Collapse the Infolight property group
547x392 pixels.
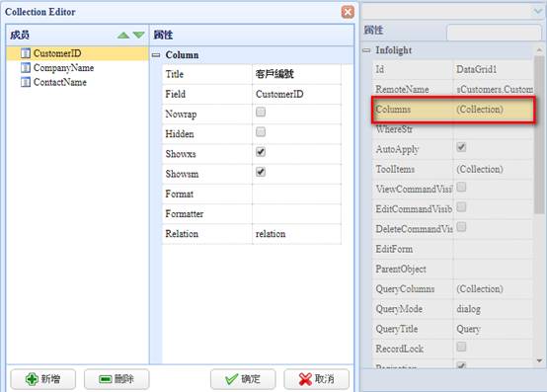[x=366, y=50]
